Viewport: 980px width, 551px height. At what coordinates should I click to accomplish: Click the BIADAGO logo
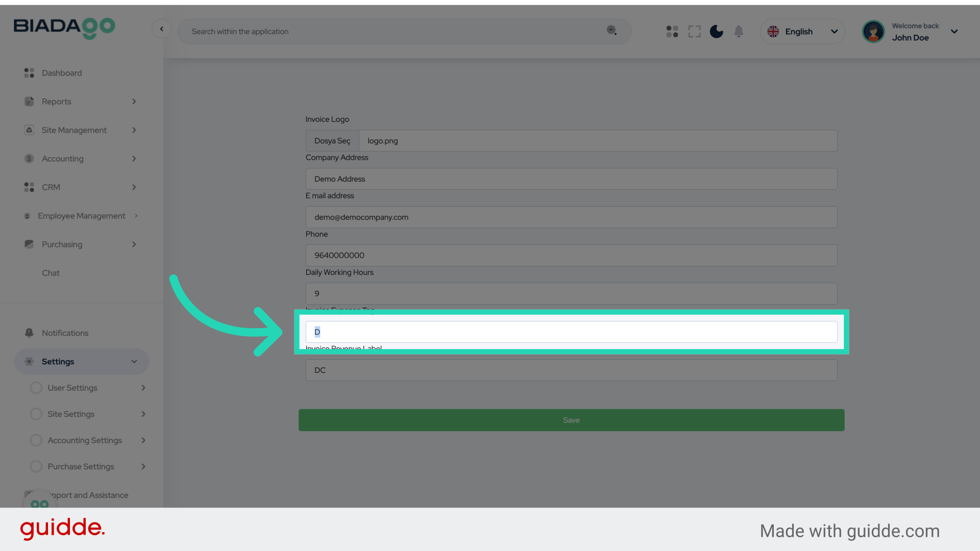64,28
